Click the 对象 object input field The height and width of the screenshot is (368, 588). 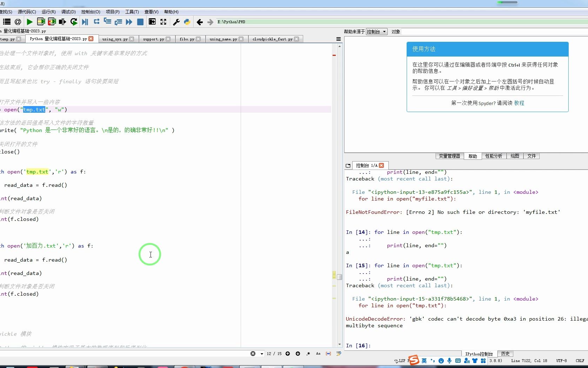click(x=494, y=32)
